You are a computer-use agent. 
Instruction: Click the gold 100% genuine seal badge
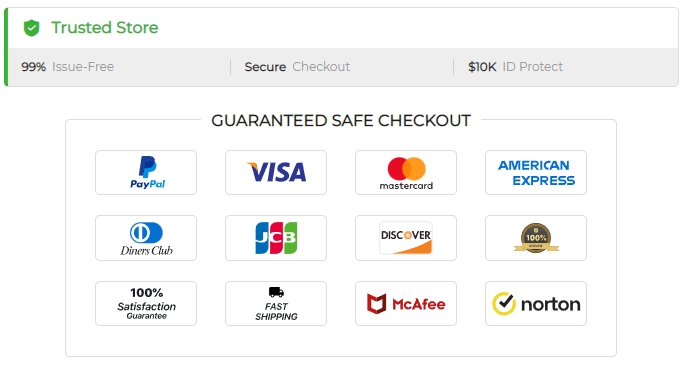(536, 238)
